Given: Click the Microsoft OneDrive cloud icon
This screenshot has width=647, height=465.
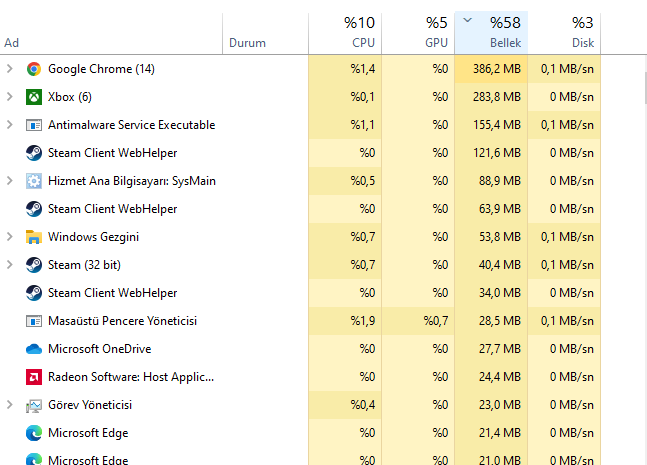Looking at the screenshot, I should (x=34, y=349).
